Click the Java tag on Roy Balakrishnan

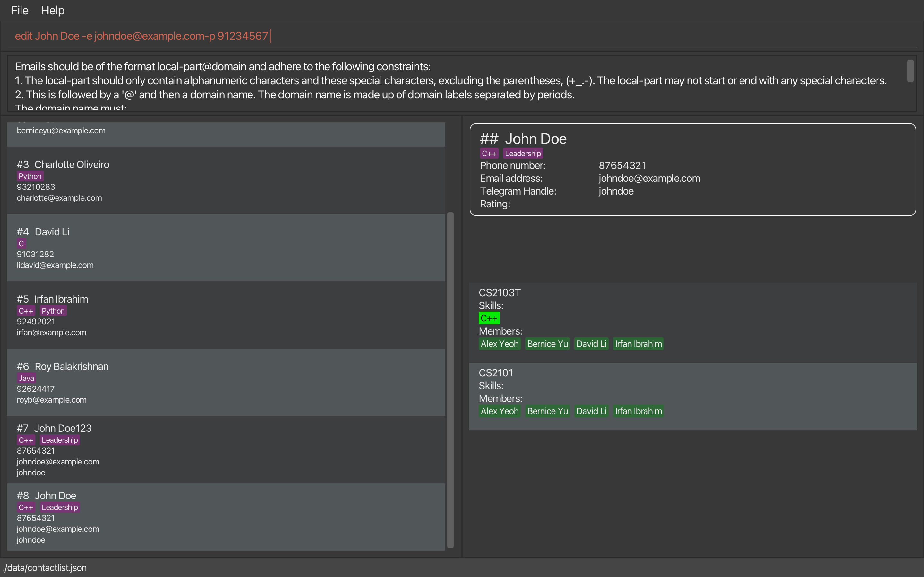tap(25, 378)
